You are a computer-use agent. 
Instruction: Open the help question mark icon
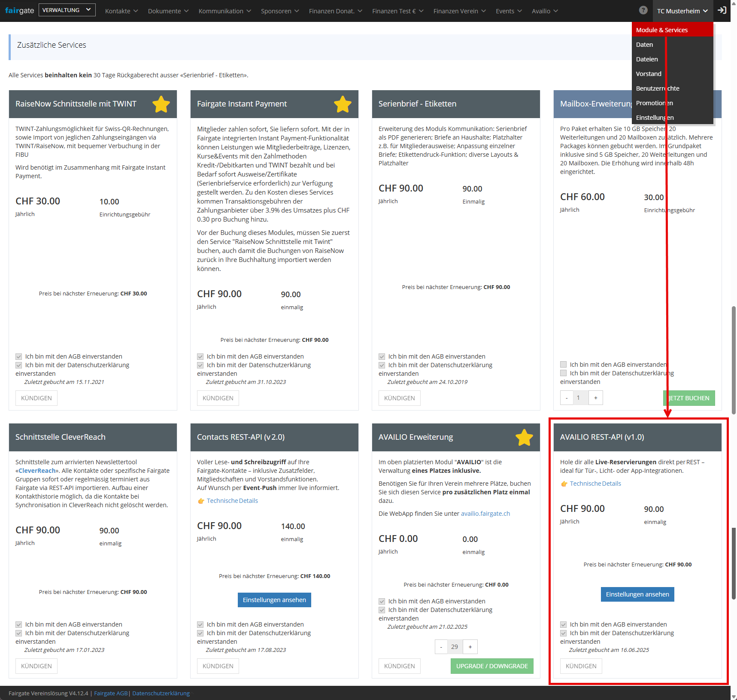(x=643, y=10)
